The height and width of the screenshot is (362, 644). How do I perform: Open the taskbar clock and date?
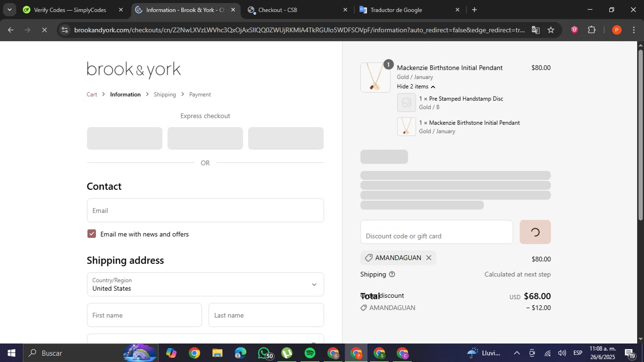point(603,353)
